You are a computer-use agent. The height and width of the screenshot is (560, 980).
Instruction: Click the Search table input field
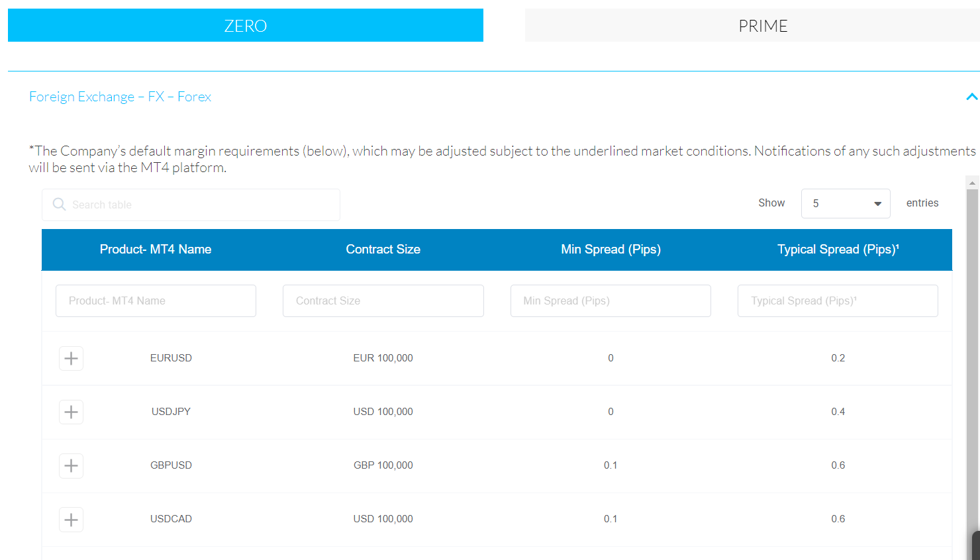(x=199, y=205)
